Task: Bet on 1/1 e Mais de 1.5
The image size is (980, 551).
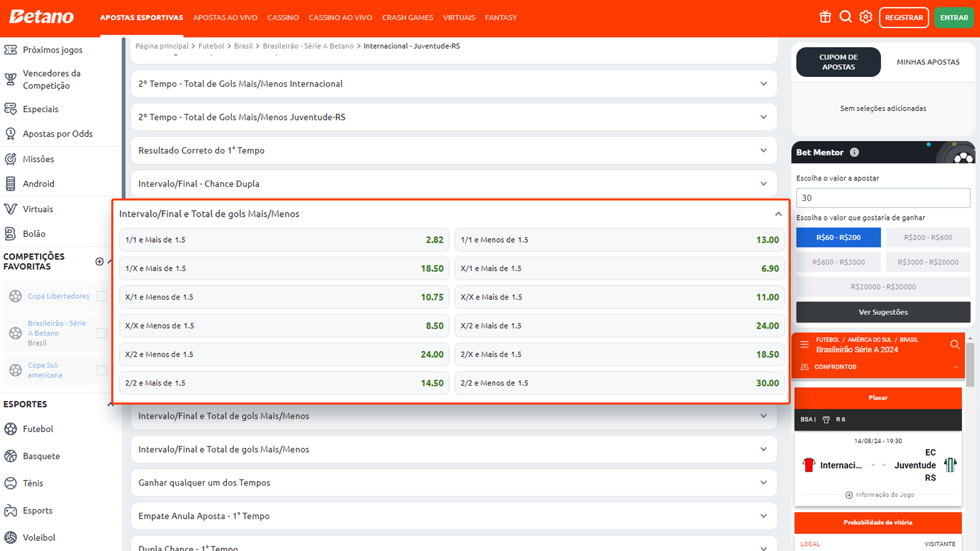Action: (284, 240)
